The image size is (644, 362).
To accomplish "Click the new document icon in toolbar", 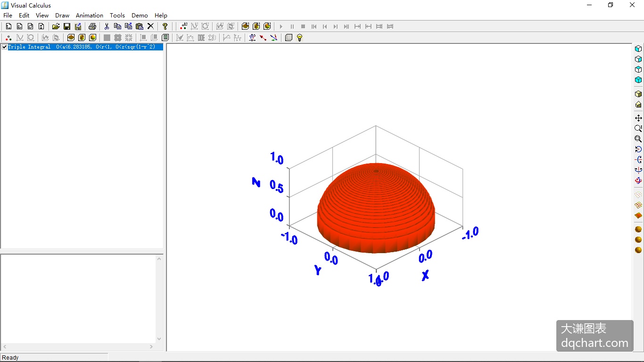I will (x=8, y=26).
